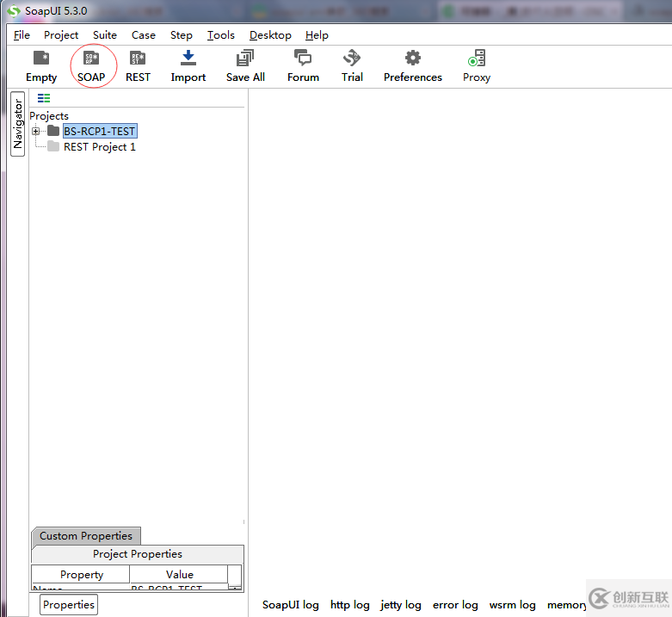The image size is (672, 617).
Task: Open the Desktop menu
Action: [x=270, y=34]
